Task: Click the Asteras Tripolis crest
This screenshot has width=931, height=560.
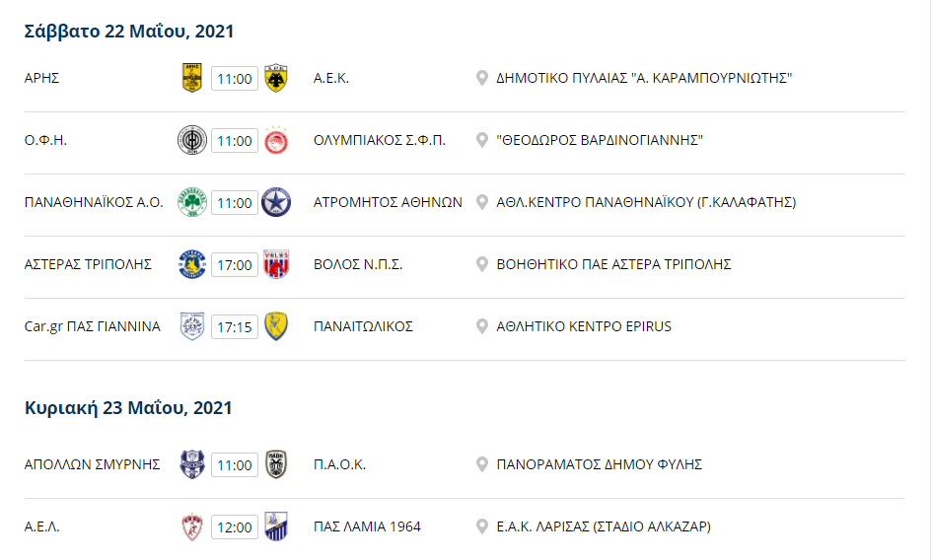Action: [x=192, y=264]
